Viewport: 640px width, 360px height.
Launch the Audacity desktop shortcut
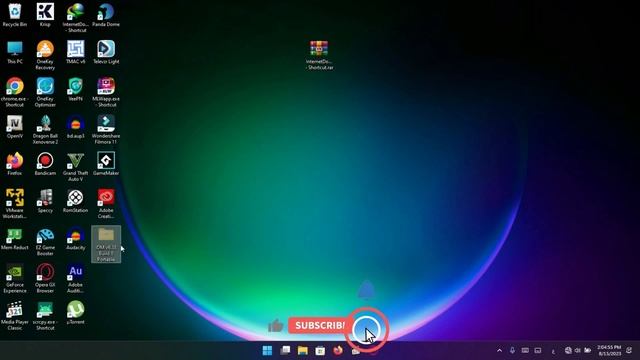76,238
